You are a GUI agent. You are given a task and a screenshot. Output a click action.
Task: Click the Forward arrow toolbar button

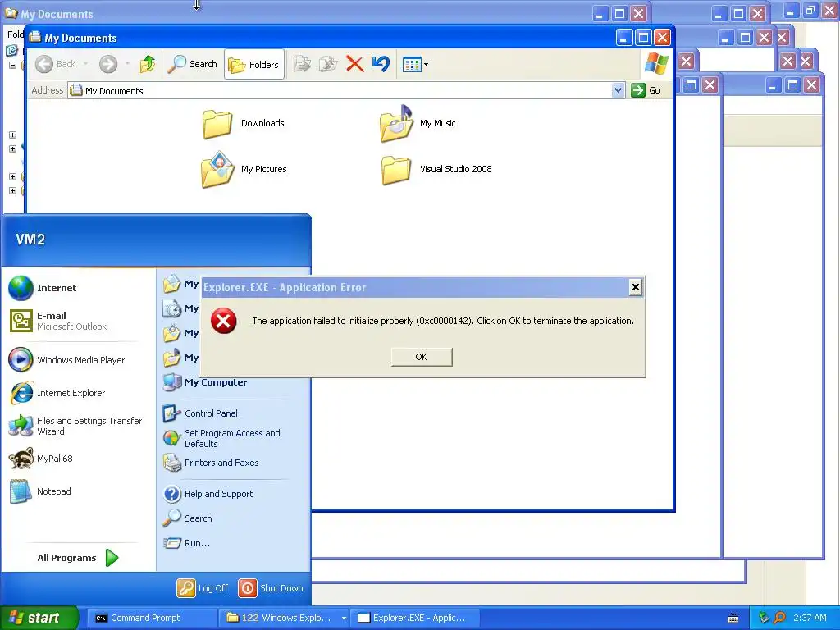tap(107, 64)
